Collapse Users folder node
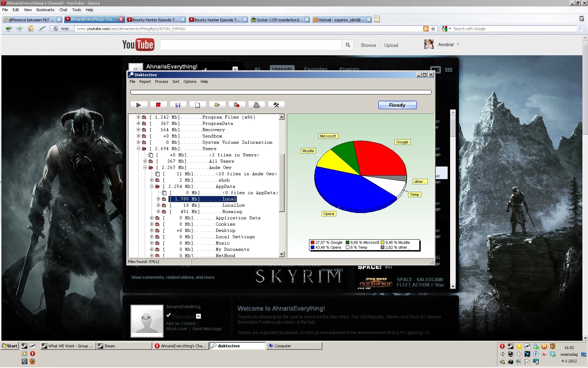588x368 pixels. [x=138, y=149]
